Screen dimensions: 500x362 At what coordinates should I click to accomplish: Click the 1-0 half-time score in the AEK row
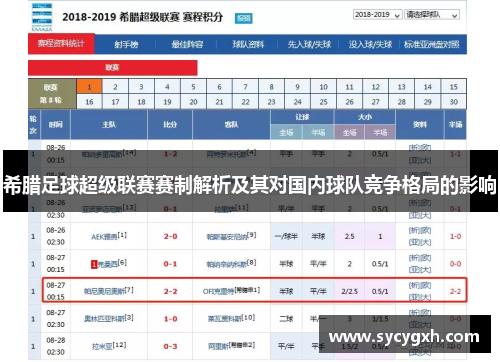coord(455,236)
